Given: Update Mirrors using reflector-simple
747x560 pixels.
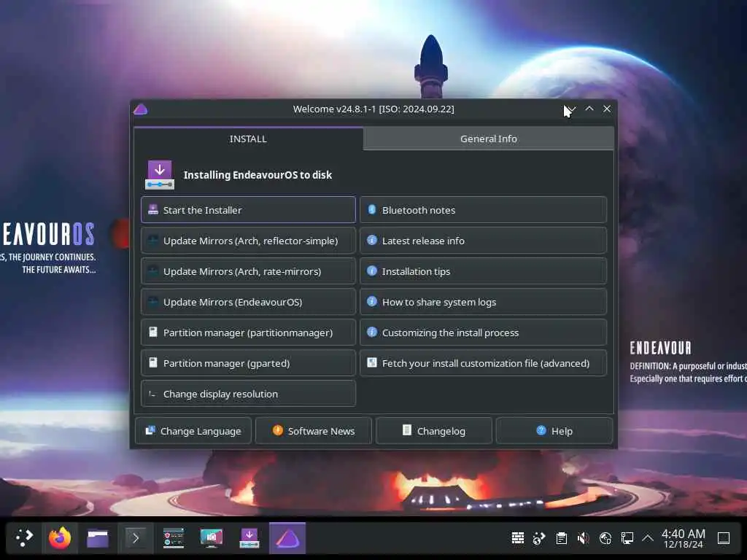Looking at the screenshot, I should (248, 241).
